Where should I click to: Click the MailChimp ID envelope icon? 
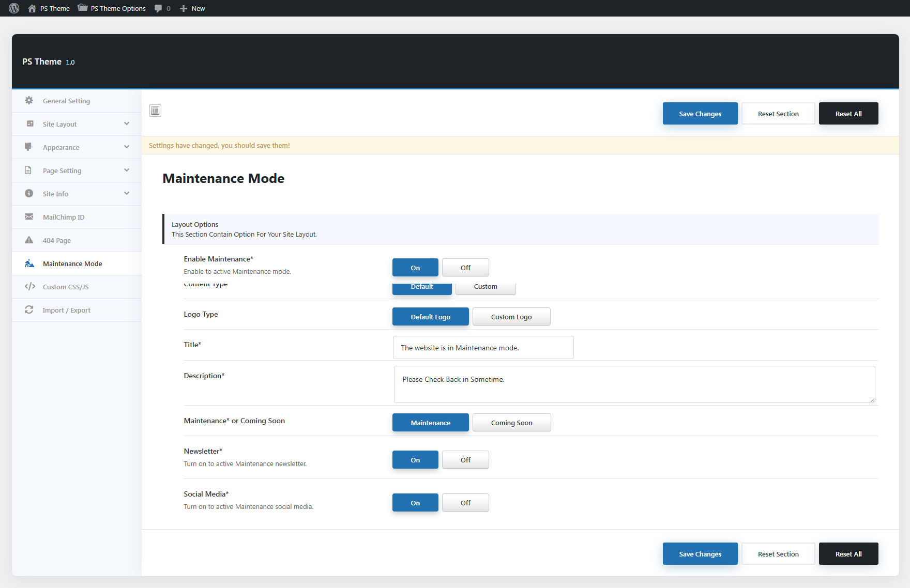pos(29,217)
